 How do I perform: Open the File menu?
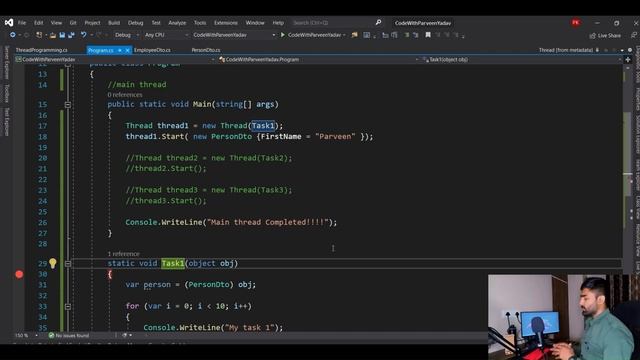(x=22, y=23)
